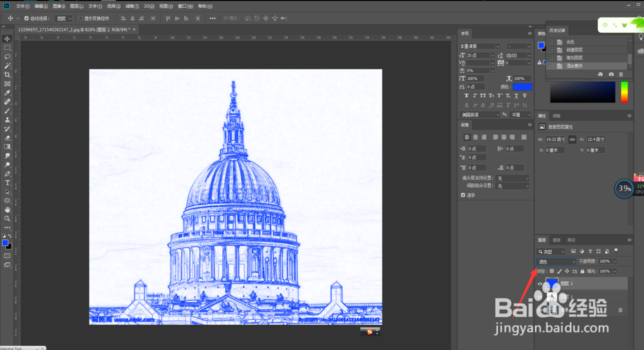Select the Eraser tool

pyautogui.click(x=7, y=138)
